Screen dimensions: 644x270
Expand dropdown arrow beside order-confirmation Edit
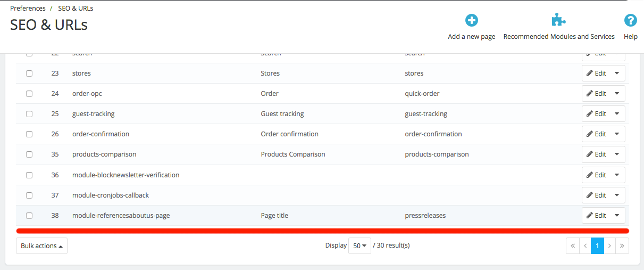(617, 134)
